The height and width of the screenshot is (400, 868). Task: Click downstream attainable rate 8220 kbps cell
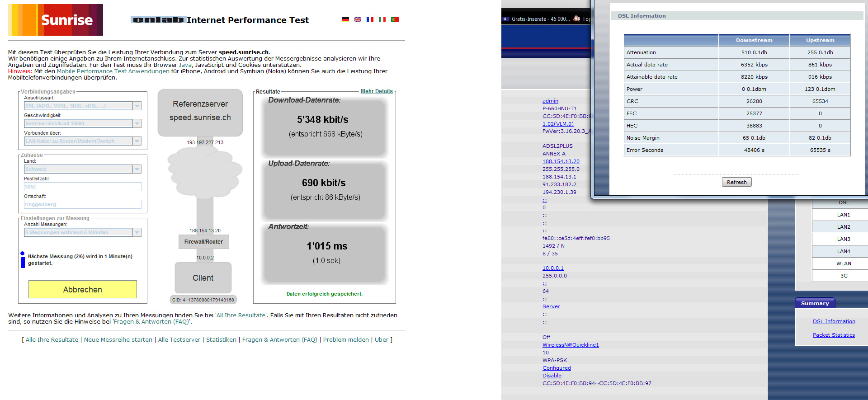click(754, 77)
